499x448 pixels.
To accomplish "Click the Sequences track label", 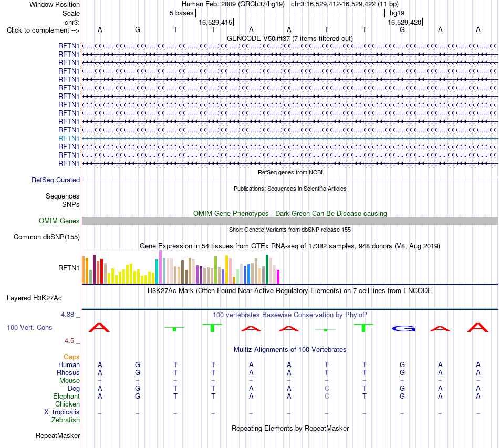I will pyautogui.click(x=63, y=196).
